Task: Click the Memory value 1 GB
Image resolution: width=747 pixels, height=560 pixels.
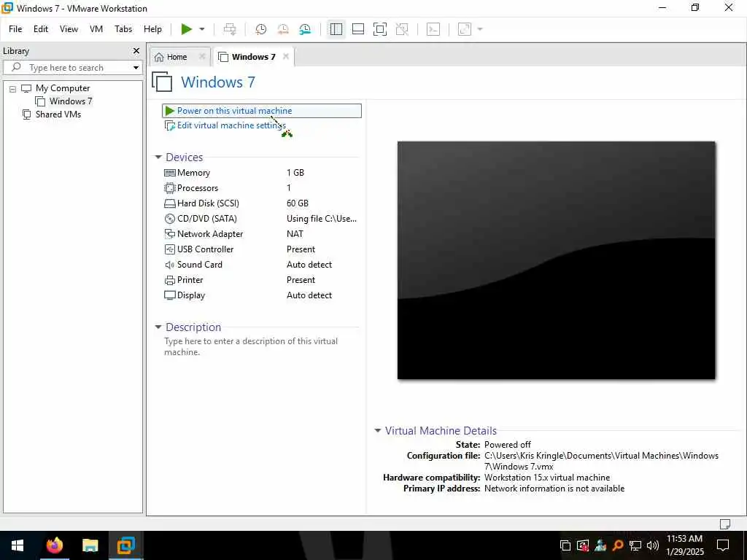Action: click(x=295, y=173)
